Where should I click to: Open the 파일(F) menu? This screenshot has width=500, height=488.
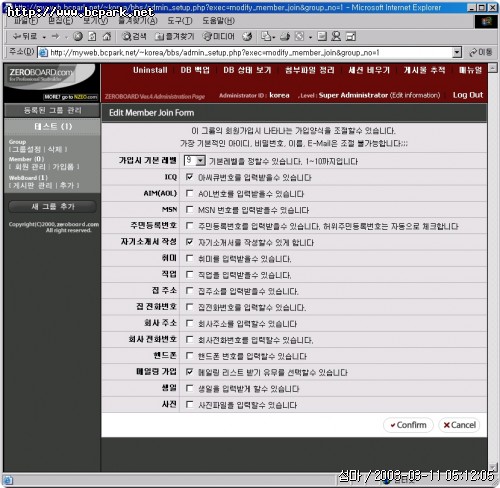[x=26, y=21]
